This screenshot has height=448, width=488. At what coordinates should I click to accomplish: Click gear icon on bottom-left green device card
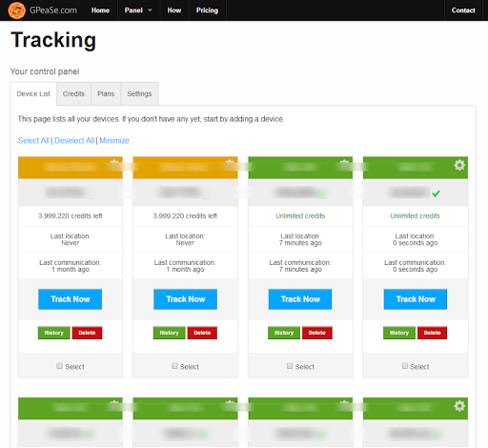click(114, 405)
